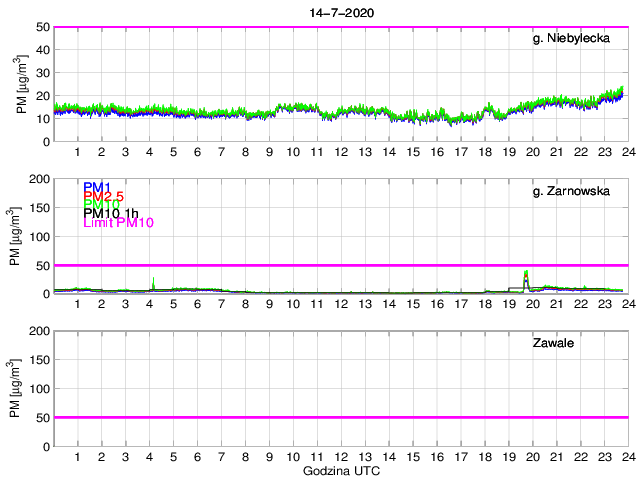
Task: Click the small spike at hour 4 in Zarnowska
Action: (x=153, y=281)
